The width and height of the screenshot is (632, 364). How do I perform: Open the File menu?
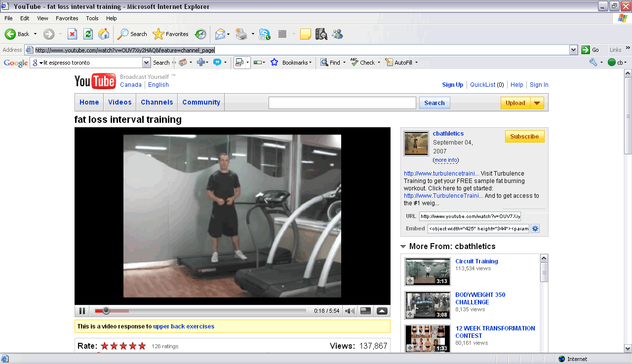(8, 18)
